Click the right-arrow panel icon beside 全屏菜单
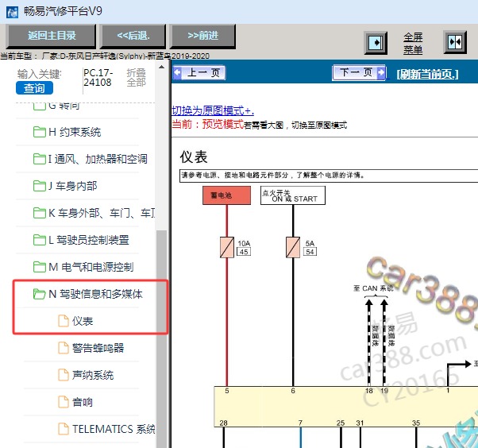 (376, 43)
